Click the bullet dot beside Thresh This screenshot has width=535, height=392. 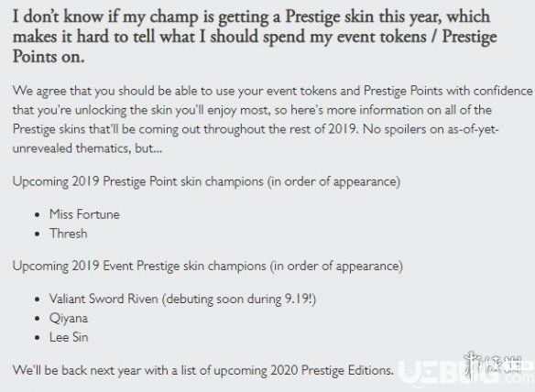[x=38, y=234]
